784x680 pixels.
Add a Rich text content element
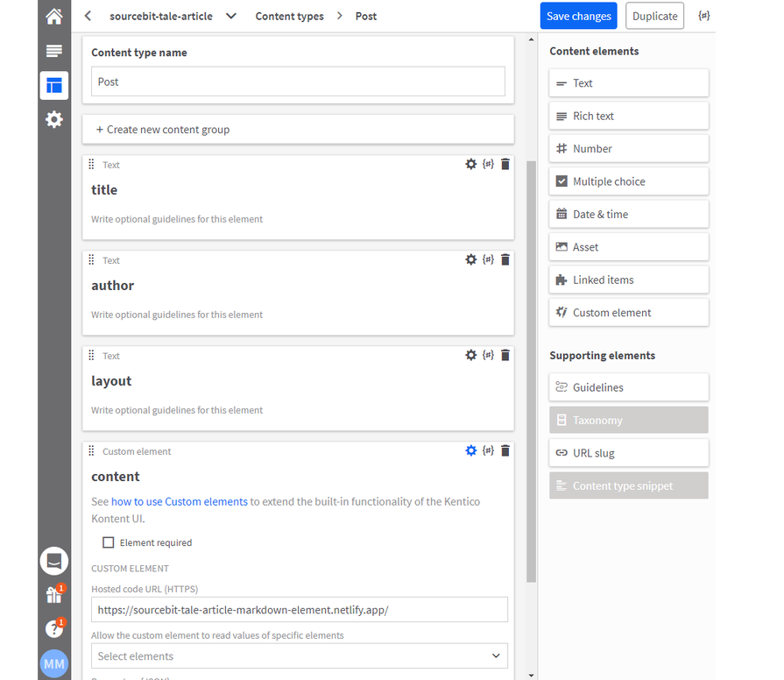628,116
